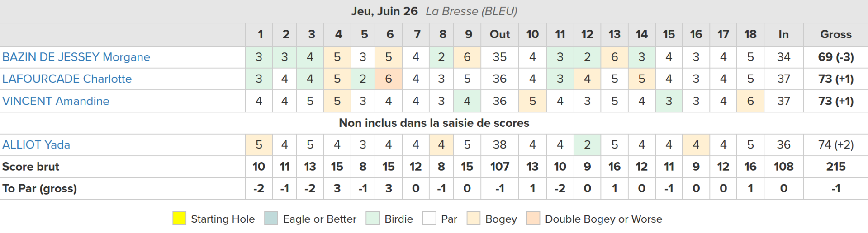The width and height of the screenshot is (868, 233).
Task: Open VINCENT Amandine player link
Action: 56,101
